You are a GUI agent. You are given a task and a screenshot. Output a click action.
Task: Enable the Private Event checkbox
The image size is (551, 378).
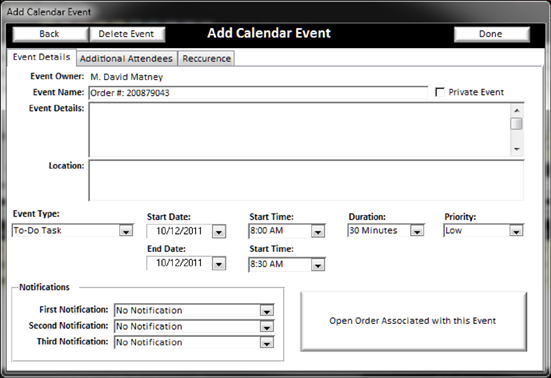439,92
